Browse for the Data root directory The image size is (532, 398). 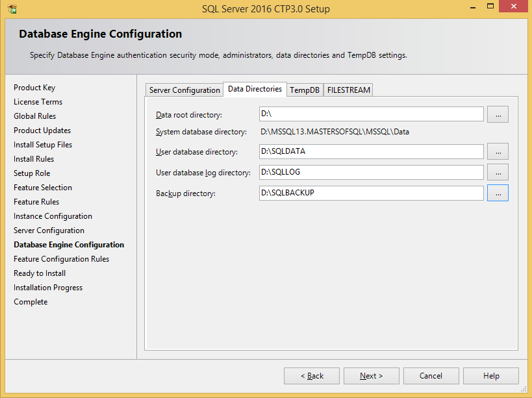tap(498, 114)
